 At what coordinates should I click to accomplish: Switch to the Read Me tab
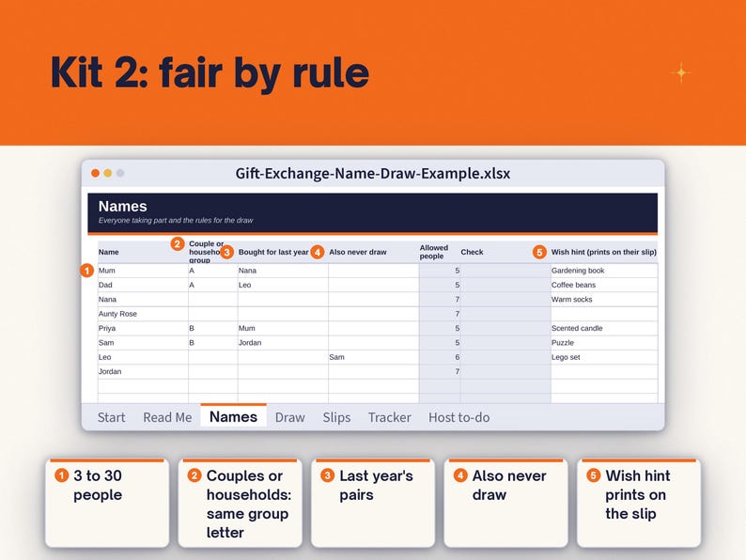pos(167,417)
